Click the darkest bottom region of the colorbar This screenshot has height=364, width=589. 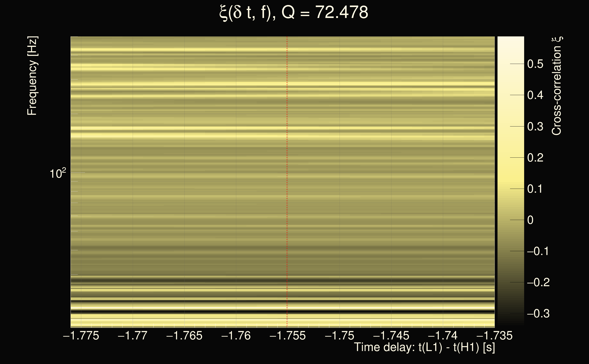(510, 323)
